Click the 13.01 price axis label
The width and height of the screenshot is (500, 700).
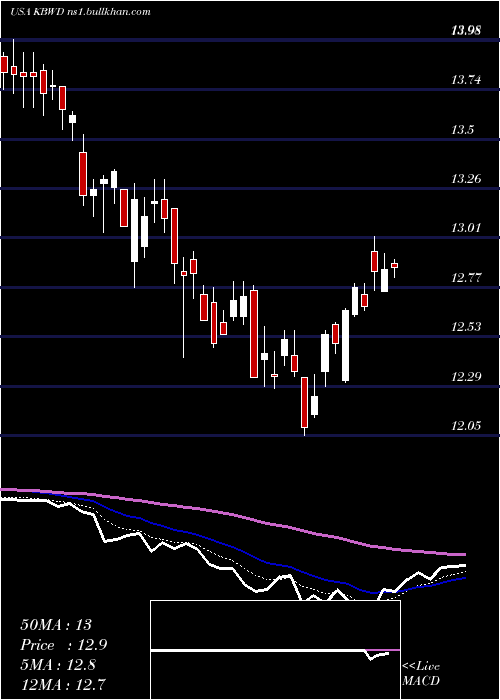pos(466,228)
